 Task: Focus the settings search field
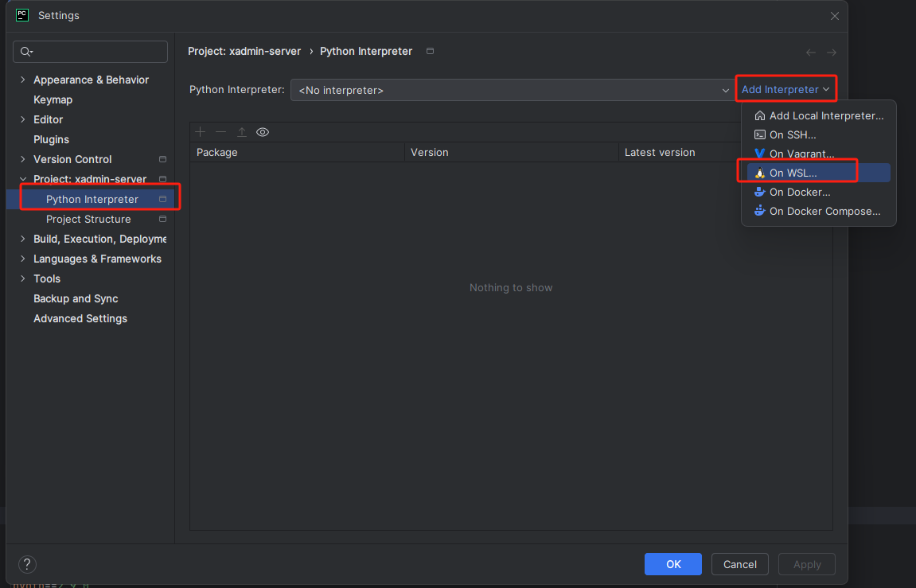(91, 52)
